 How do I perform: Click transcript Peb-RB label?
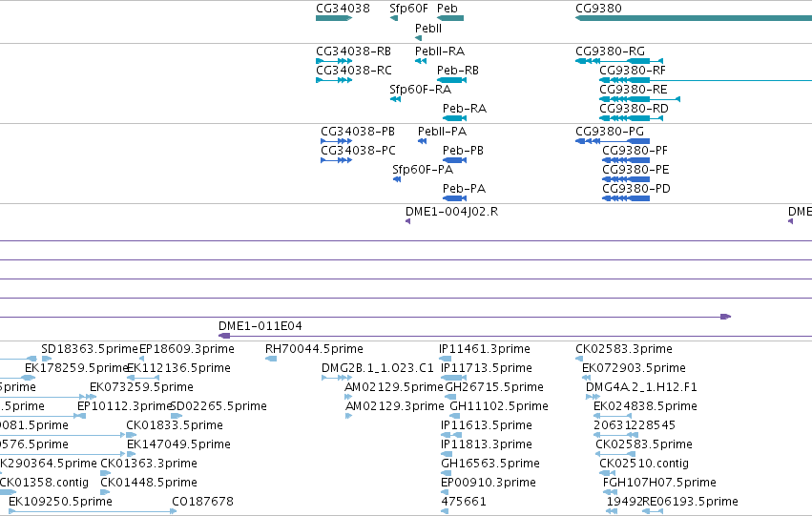[458, 71]
